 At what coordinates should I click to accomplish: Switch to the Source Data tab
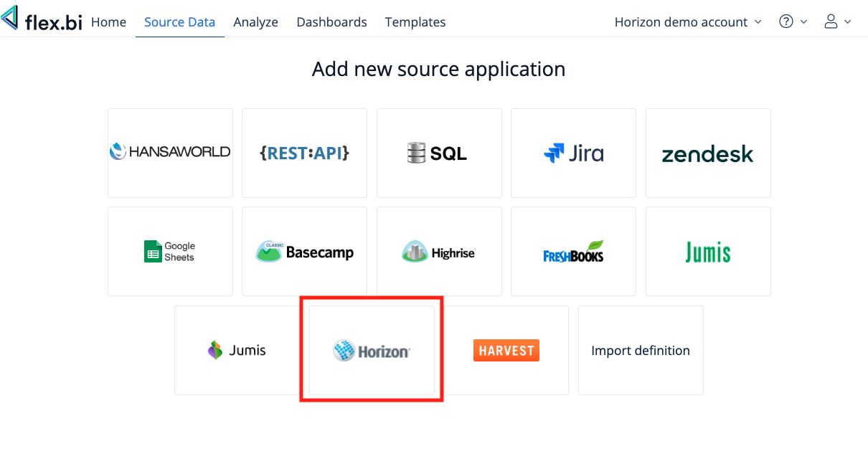180,22
